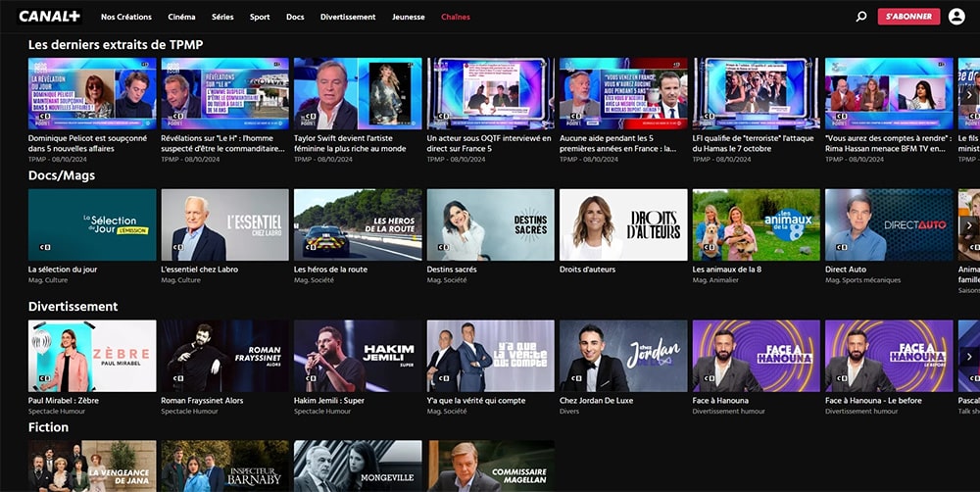Open Les Héros de la Route thumbnail
The image size is (980, 492).
358,225
